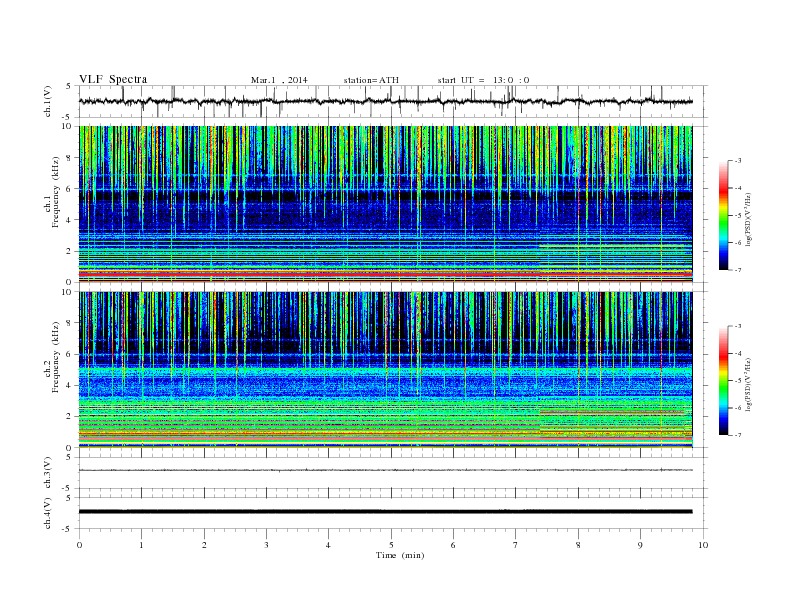Click the ch.1 spectrogram panel

pyautogui.click(x=385, y=204)
